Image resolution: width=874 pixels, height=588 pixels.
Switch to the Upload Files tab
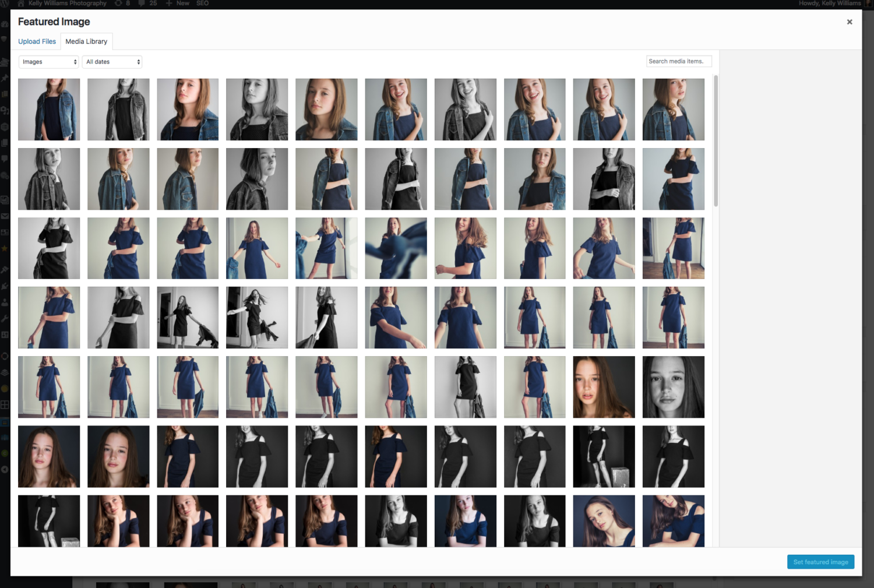37,41
